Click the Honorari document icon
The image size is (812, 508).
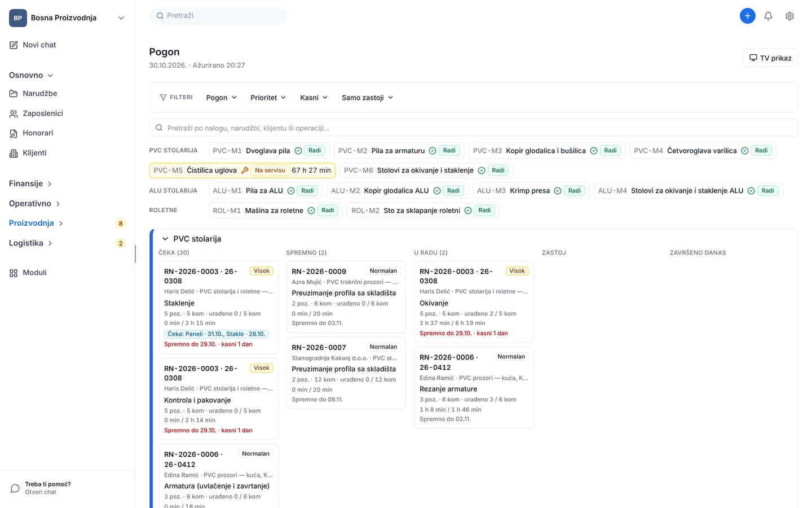(x=14, y=133)
